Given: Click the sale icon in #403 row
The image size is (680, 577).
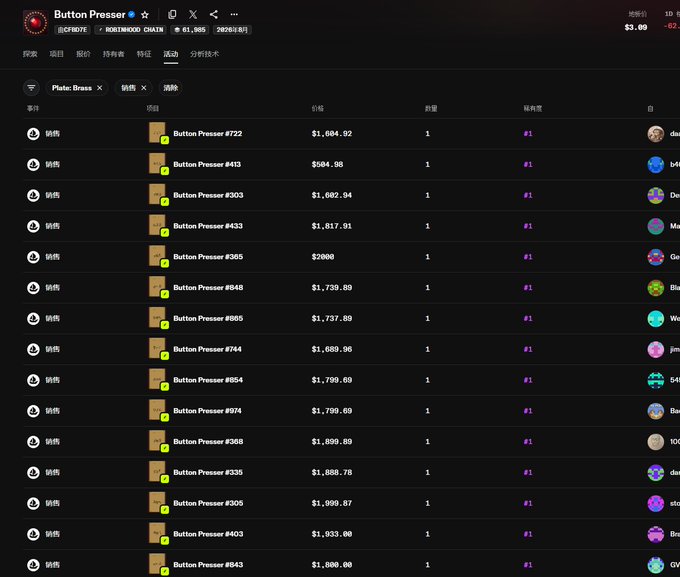Looking at the screenshot, I should click(x=33, y=534).
